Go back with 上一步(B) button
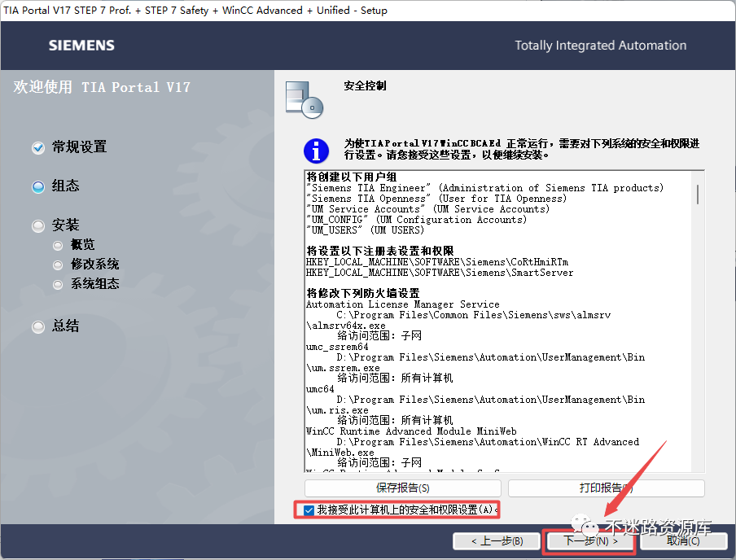The width and height of the screenshot is (736, 560). coord(497,541)
